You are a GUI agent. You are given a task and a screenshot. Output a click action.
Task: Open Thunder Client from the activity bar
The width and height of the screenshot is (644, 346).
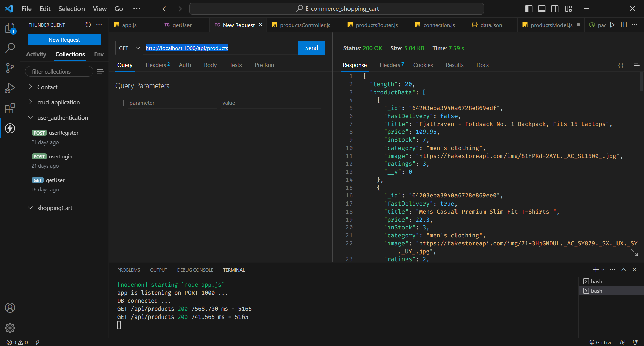click(10, 128)
